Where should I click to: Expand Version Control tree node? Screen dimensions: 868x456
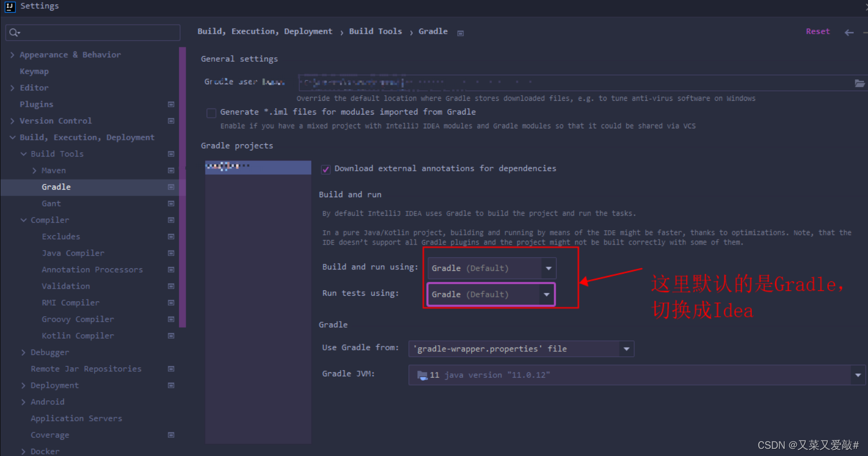[12, 121]
